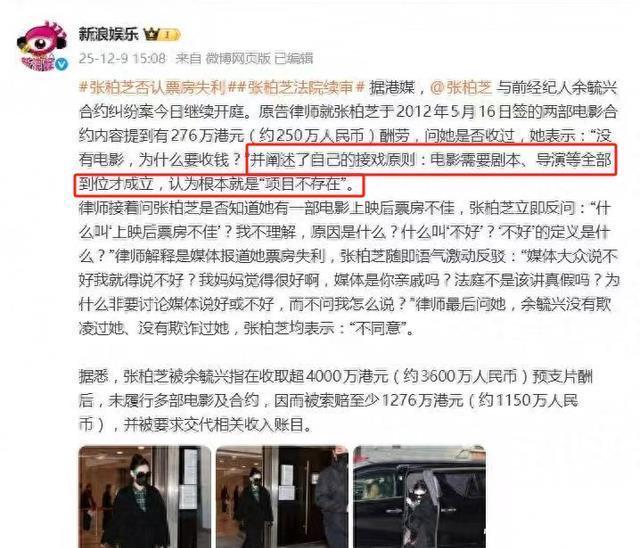Viewport: 640px width, 548px height.
Task: Open the #张柏芝法院续审# hashtag
Action: point(296,88)
